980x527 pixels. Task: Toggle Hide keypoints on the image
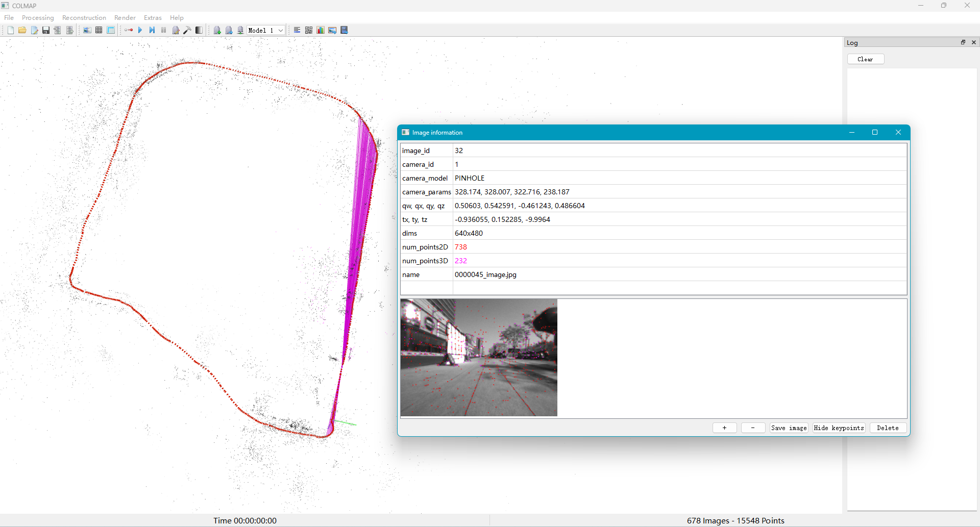(839, 428)
